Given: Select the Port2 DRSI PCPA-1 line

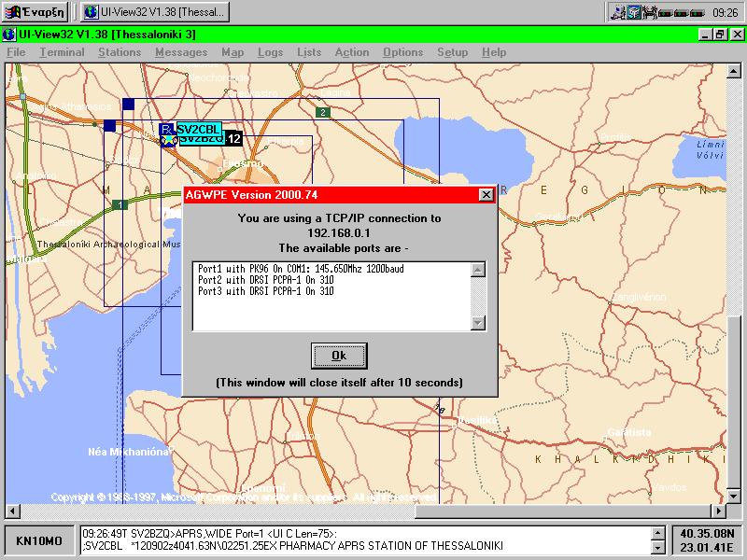Looking at the screenshot, I should pos(266,280).
